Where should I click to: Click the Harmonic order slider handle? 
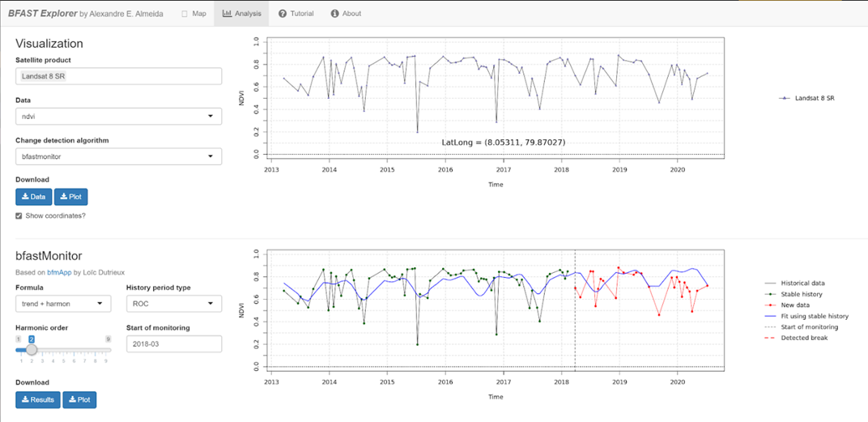point(32,350)
